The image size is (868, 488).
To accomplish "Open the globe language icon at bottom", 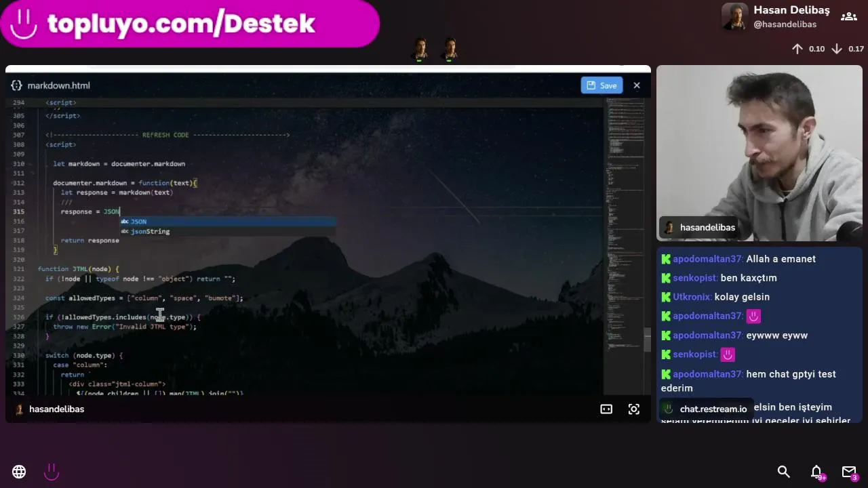I will pyautogui.click(x=19, y=472).
